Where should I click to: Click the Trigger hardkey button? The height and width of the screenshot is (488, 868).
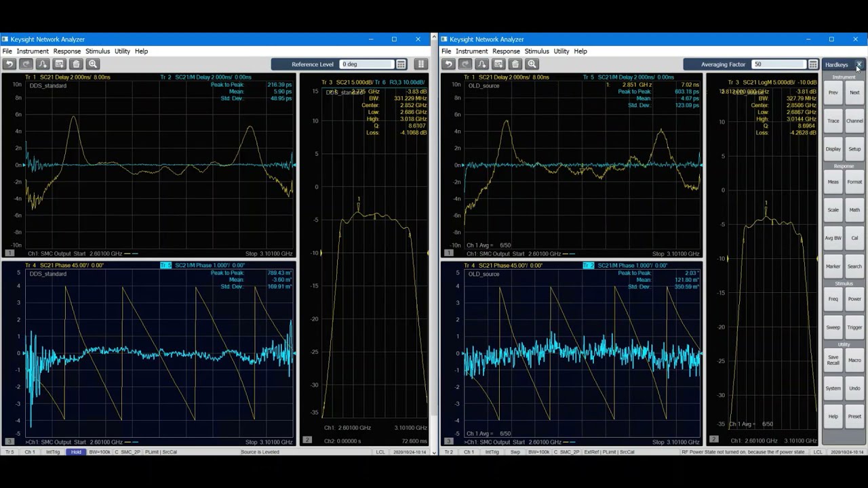(x=854, y=327)
